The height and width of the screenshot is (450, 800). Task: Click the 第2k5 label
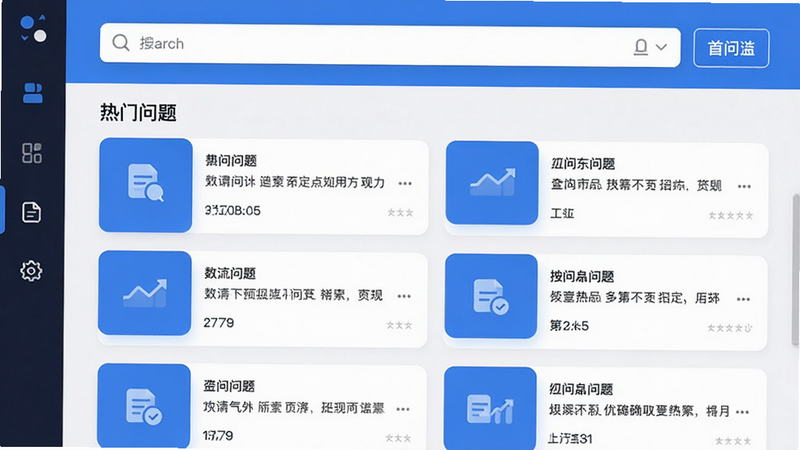tap(569, 326)
